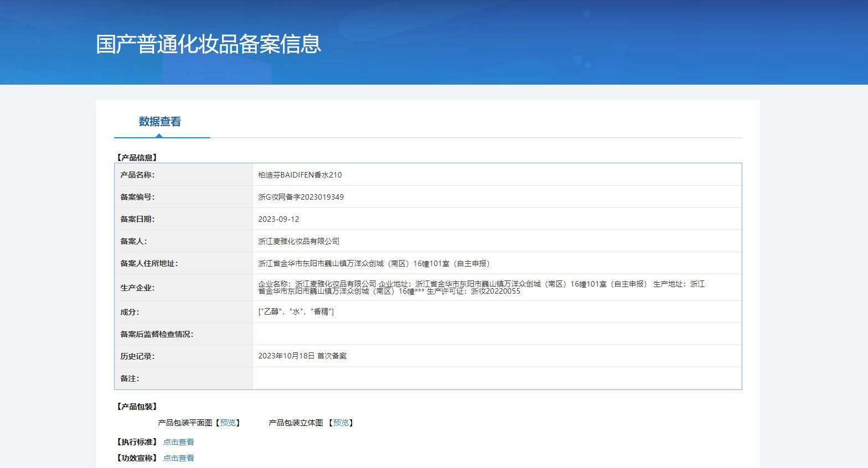
Task: Click 点击查看 next to 功效宣称
Action: point(178,458)
